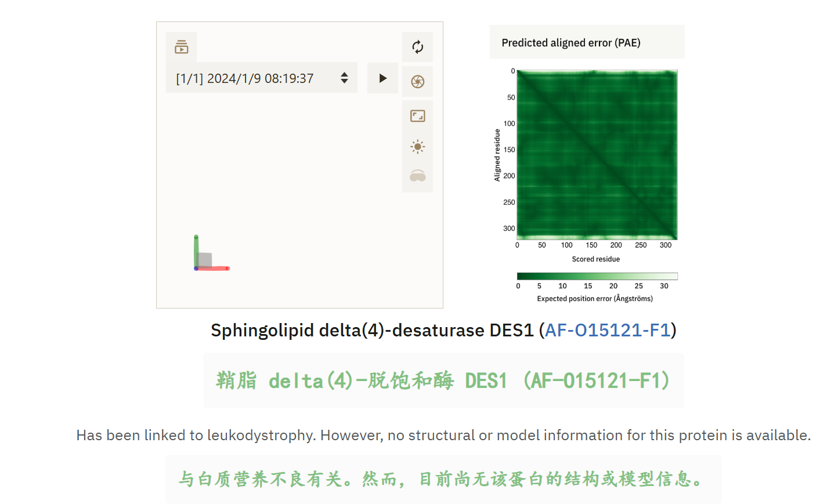Click the PAE heatmap plot
Image resolution: width=838 pixels, height=504 pixels.
[597, 155]
